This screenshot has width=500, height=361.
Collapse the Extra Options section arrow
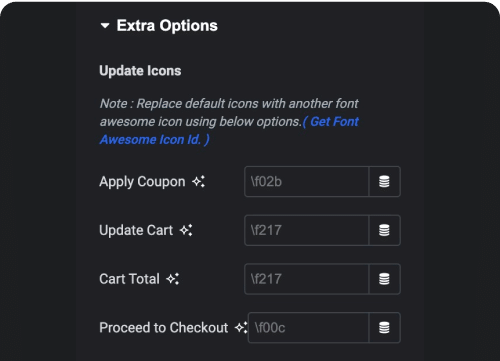pyautogui.click(x=105, y=26)
